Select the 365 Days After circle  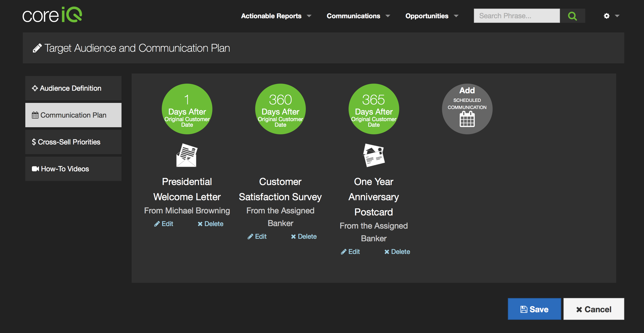(x=374, y=109)
